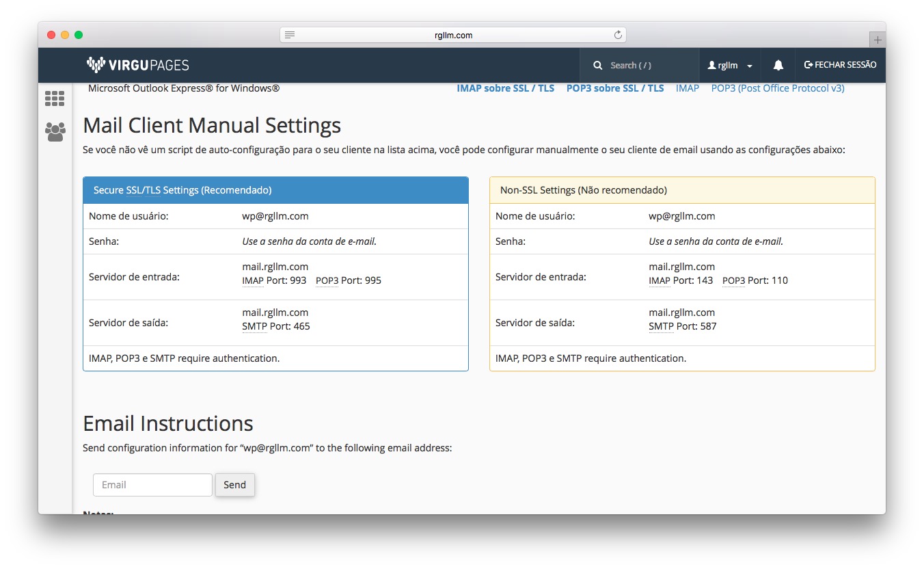Click the Non-SSL Settings panel header
The image size is (924, 569).
[x=681, y=190]
